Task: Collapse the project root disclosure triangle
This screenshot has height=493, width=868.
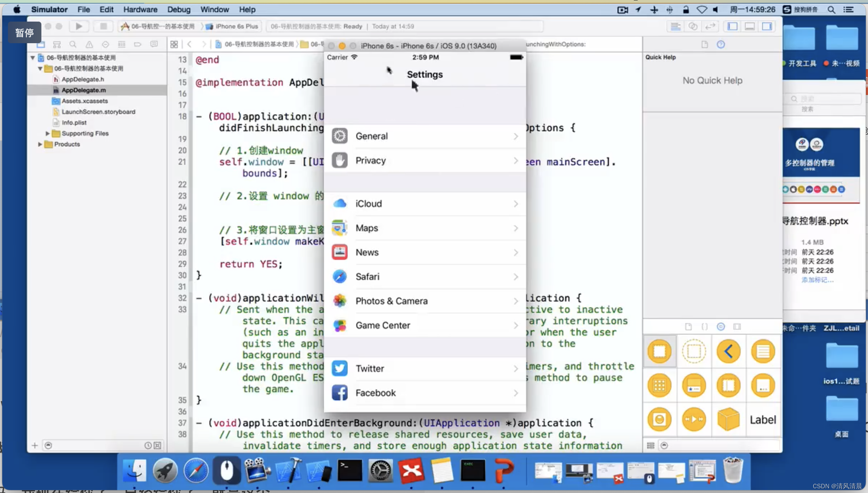Action: tap(32, 58)
